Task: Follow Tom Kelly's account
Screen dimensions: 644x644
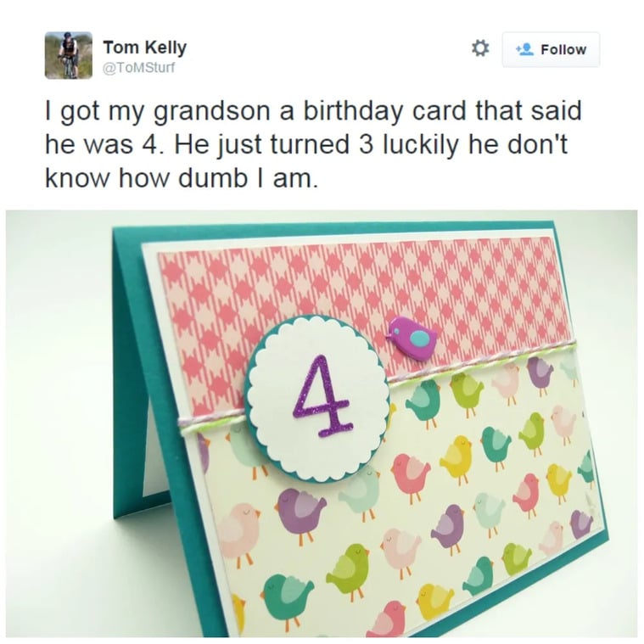Action: tap(551, 49)
